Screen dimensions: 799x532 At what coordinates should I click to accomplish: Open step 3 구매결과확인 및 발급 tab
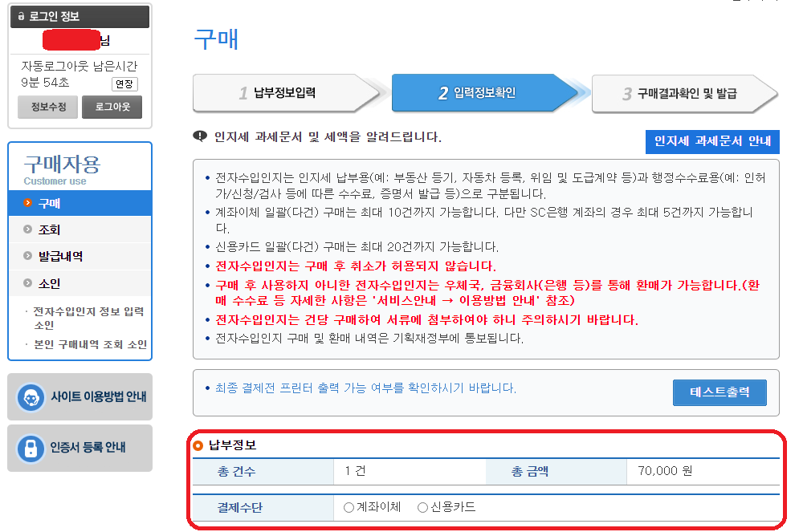coord(687,93)
